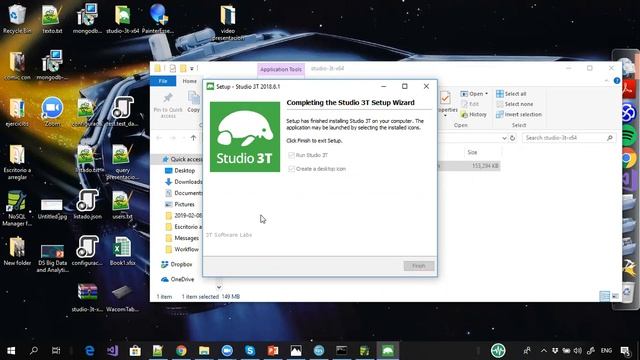Open PowerPoint from the taskbar
640x360 pixels.
pyautogui.click(x=273, y=350)
